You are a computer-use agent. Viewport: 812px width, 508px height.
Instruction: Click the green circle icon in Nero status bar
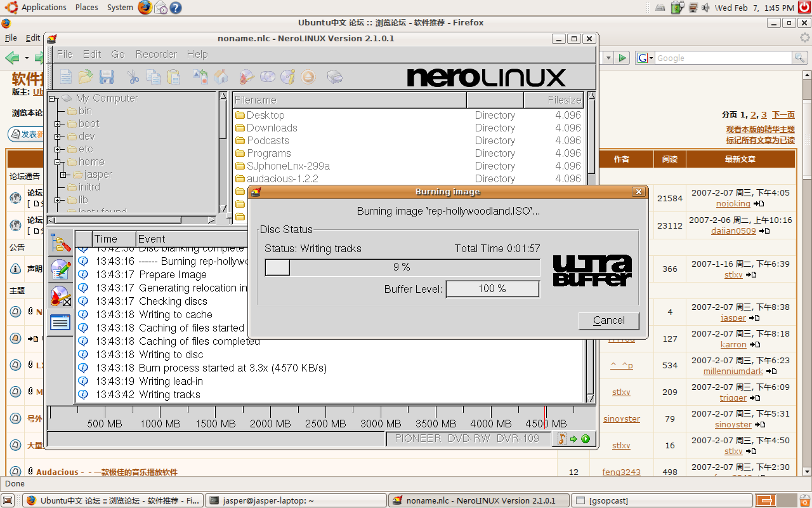tap(586, 439)
